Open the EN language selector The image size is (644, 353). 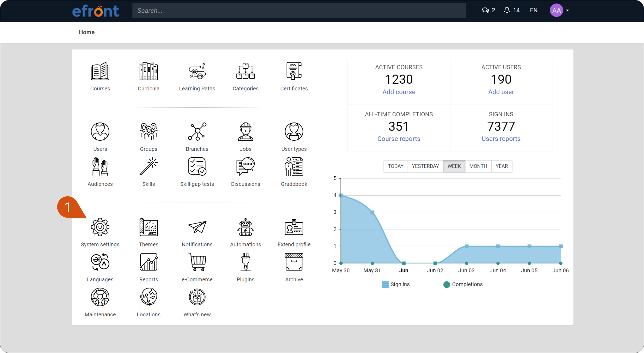point(533,10)
